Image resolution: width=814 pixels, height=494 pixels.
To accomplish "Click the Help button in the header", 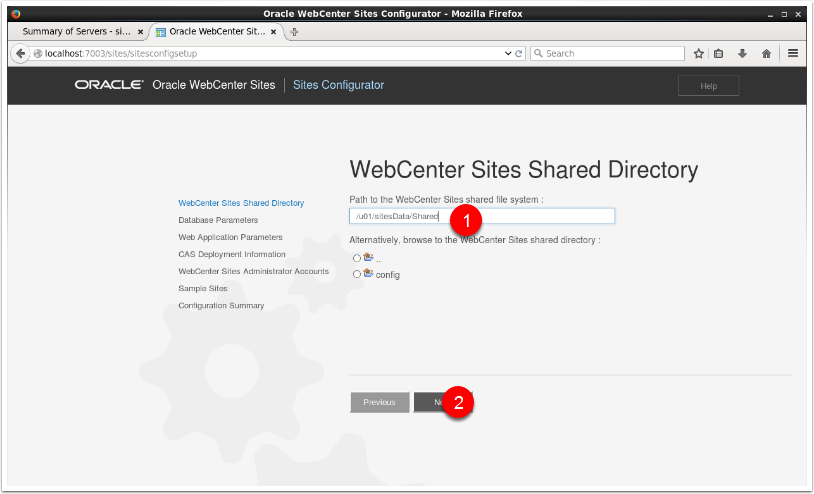I will point(708,86).
